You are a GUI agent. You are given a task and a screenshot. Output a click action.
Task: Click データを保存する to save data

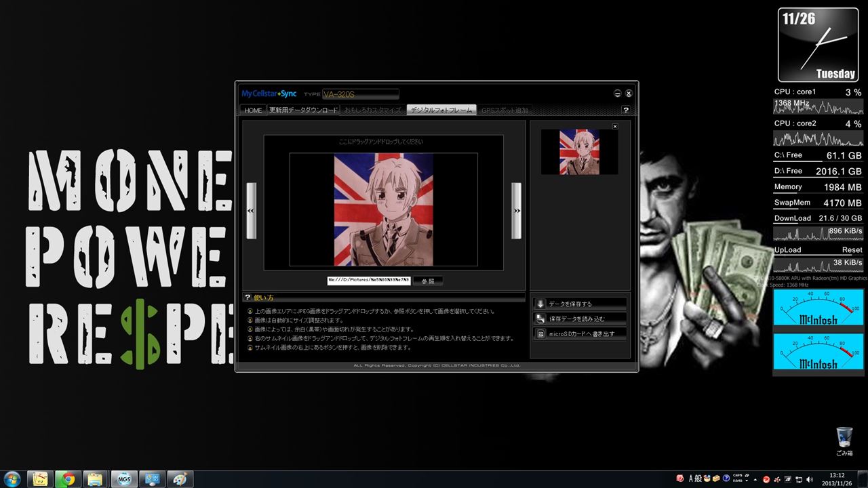click(579, 304)
